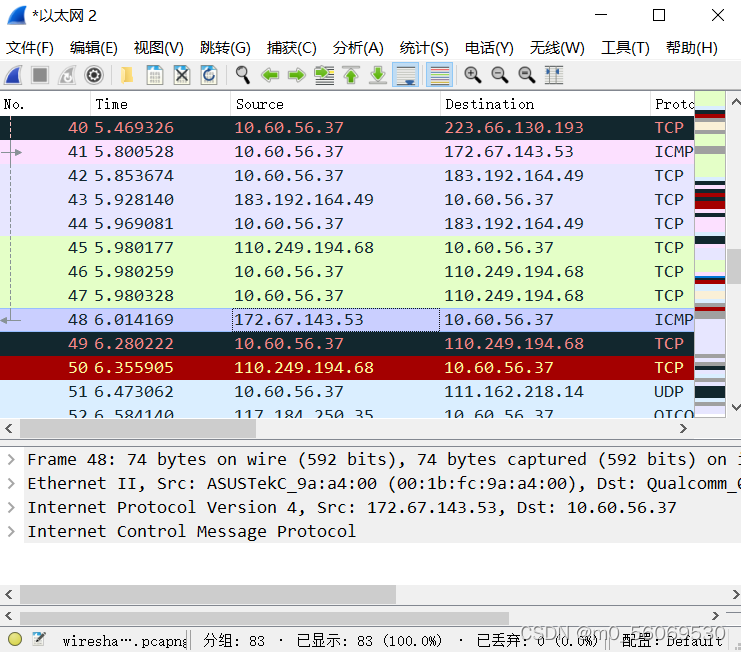Jump to the last packet
741x652 pixels.
(378, 75)
